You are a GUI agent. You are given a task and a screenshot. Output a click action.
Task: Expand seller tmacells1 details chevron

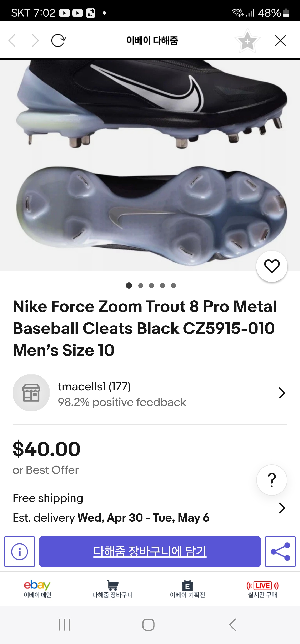pyautogui.click(x=282, y=393)
